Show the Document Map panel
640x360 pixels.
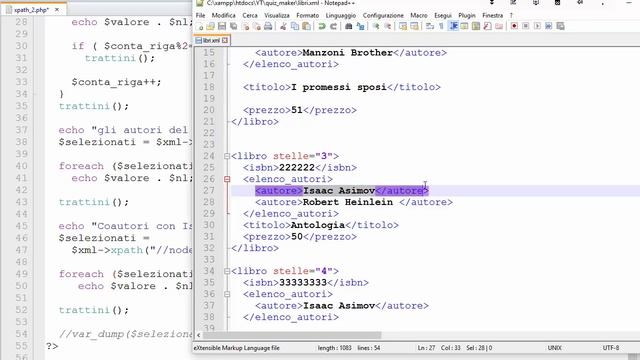(x=476, y=27)
